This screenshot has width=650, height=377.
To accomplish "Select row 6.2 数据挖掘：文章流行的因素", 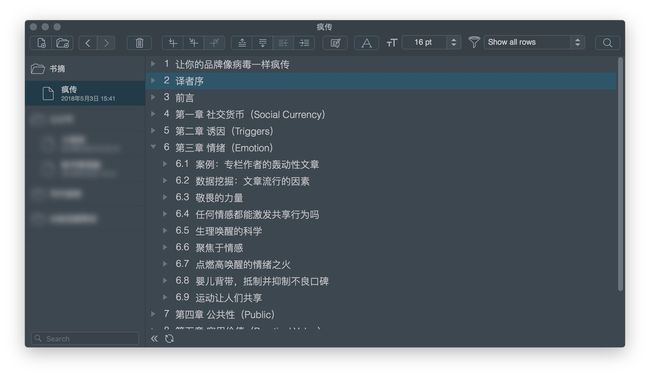I will [252, 181].
